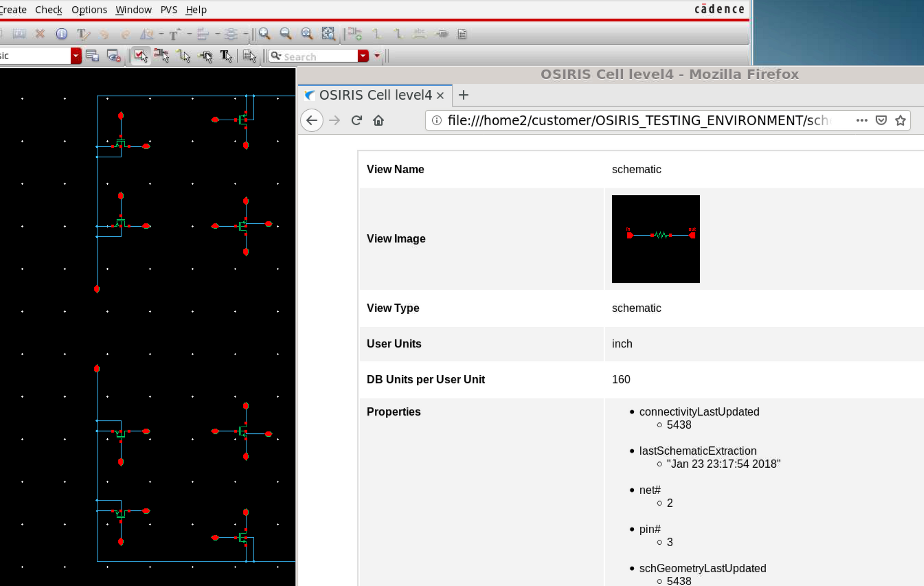924x586 pixels.
Task: Click the Create Instance toolbar icon
Action: pos(355,34)
